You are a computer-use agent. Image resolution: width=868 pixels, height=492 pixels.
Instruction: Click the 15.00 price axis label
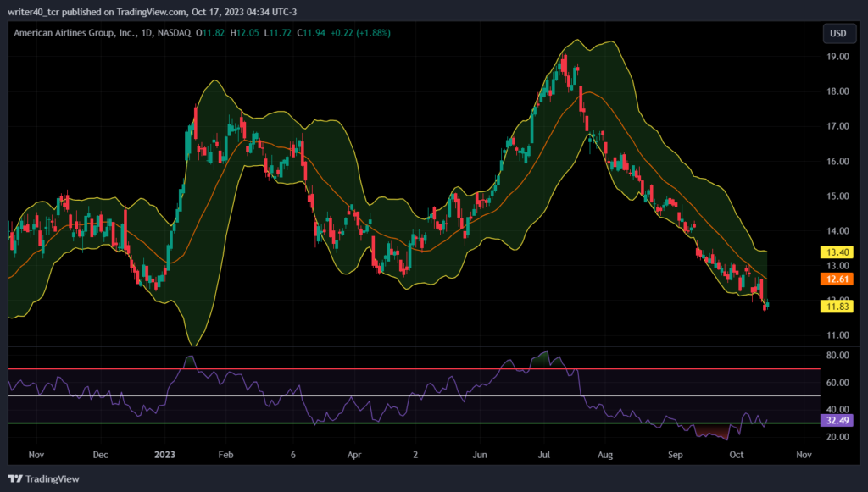tap(837, 196)
